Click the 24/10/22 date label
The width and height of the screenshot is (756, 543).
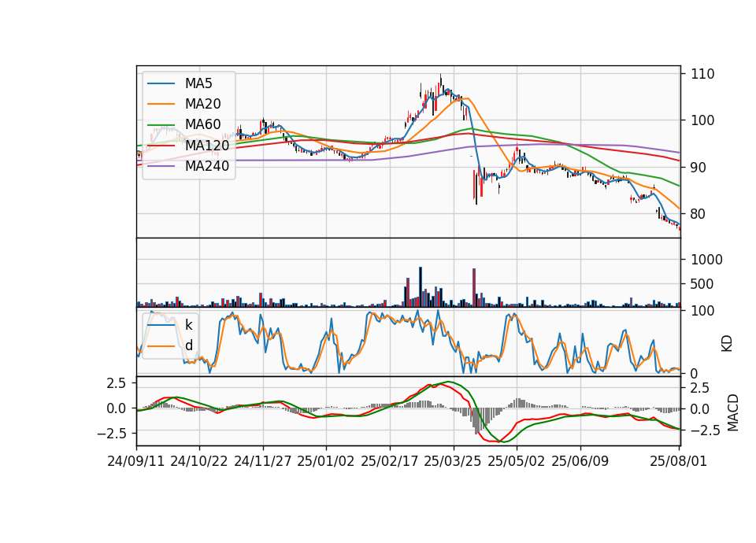pos(199,462)
